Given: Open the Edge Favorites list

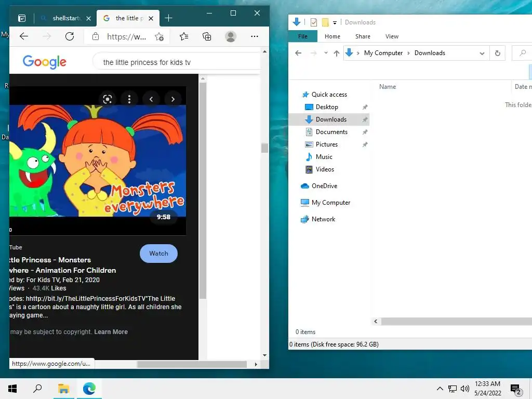Looking at the screenshot, I should (184, 36).
